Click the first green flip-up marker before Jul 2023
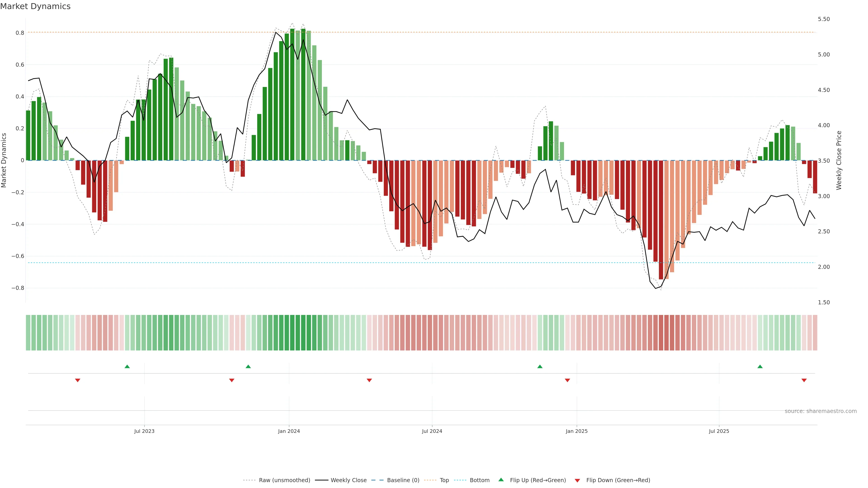This screenshot has width=868, height=488. [x=127, y=366]
